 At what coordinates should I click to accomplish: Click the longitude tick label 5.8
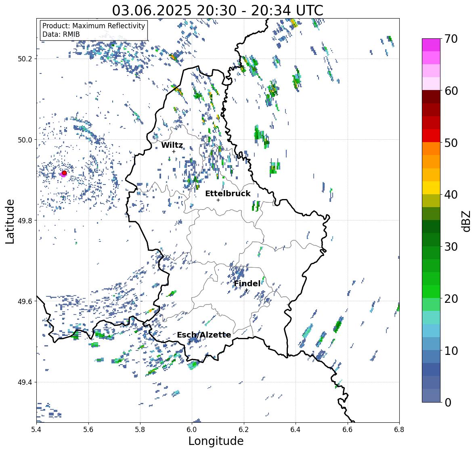(140, 429)
